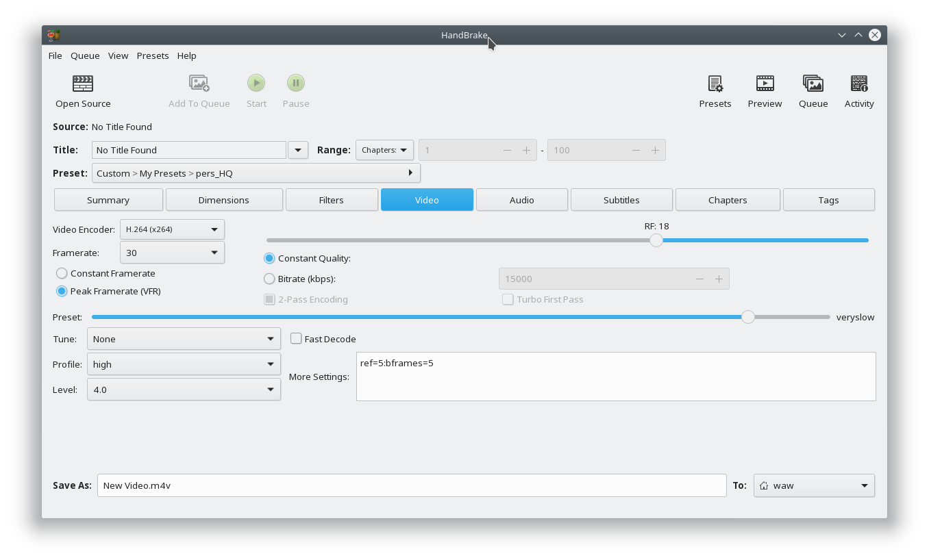The width and height of the screenshot is (929, 560).
Task: Click the Start encoding play icon
Action: tap(256, 84)
